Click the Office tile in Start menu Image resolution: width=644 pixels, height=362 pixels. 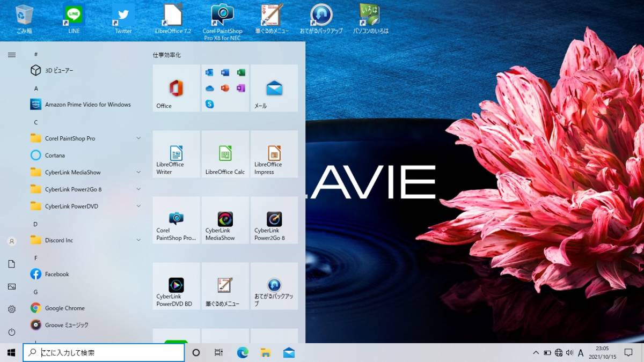click(176, 88)
